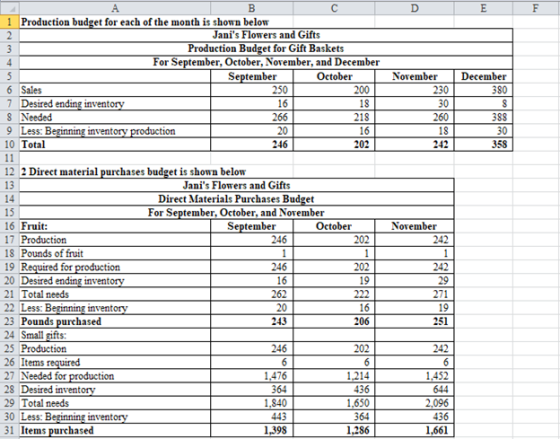Screen dimensions: 560x439
Task: Select October items purchased 1,286
Action: [334, 430]
